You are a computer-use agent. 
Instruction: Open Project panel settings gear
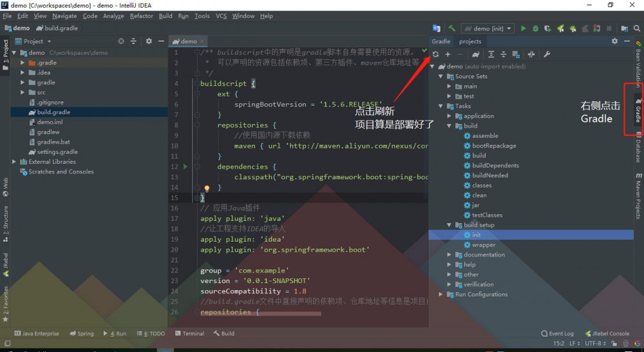149,41
